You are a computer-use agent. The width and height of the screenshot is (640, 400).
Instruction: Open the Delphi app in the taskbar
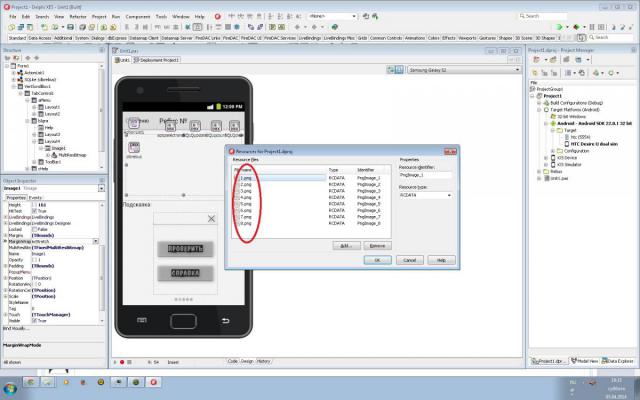coord(153,382)
